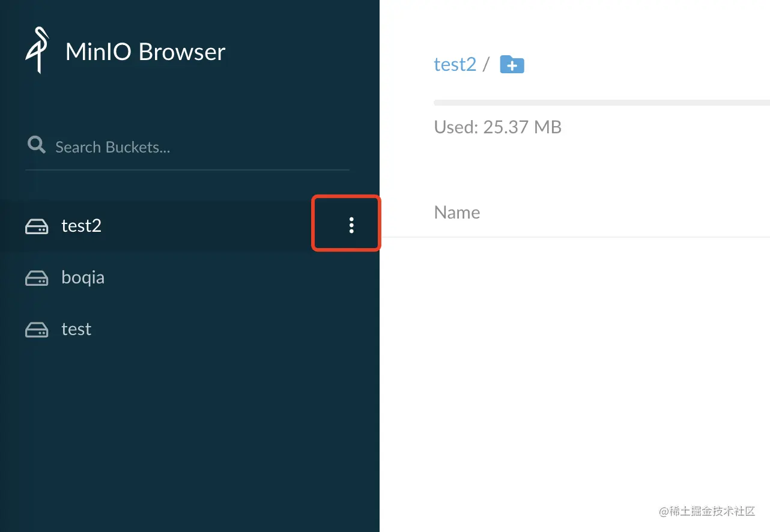Screen dimensions: 770x532
Task: Click the MinIO flamingo logo
Action: pos(37,50)
